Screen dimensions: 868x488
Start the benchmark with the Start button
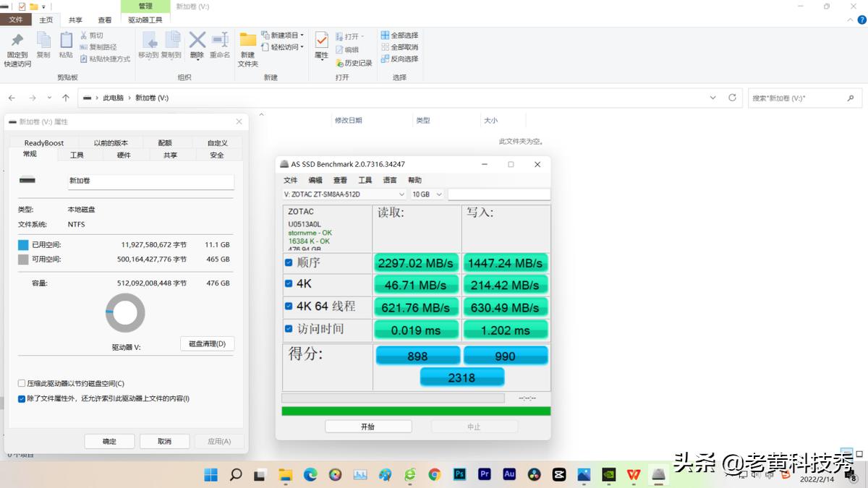tap(368, 426)
